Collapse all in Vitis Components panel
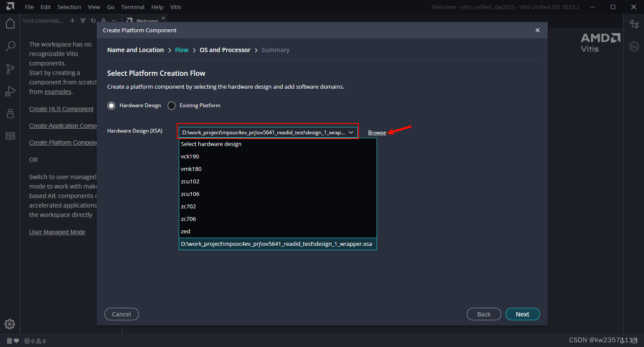The height and width of the screenshot is (347, 644). 103,21
